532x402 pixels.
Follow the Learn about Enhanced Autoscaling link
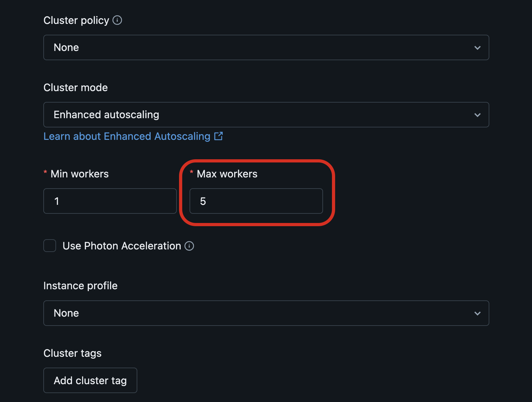pyautogui.click(x=127, y=136)
